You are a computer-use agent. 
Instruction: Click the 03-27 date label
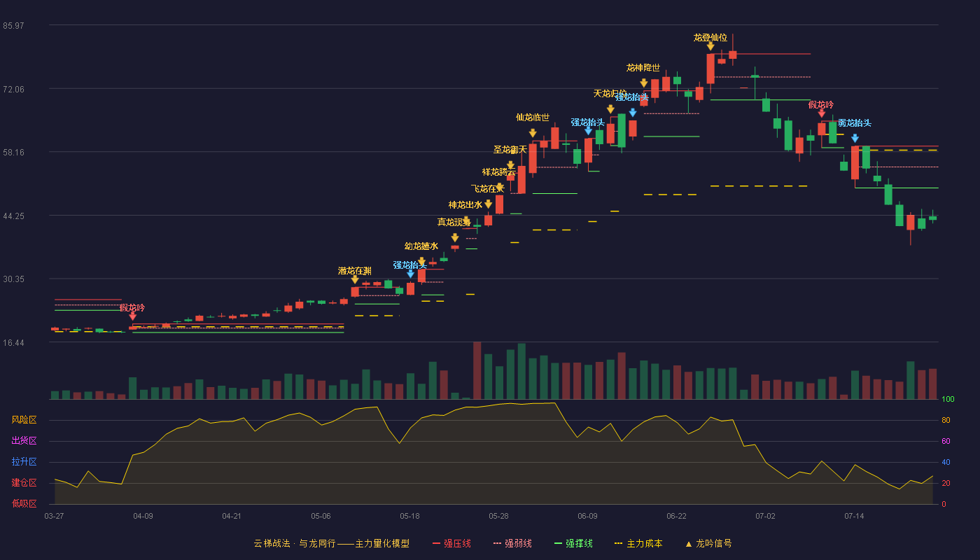click(54, 516)
